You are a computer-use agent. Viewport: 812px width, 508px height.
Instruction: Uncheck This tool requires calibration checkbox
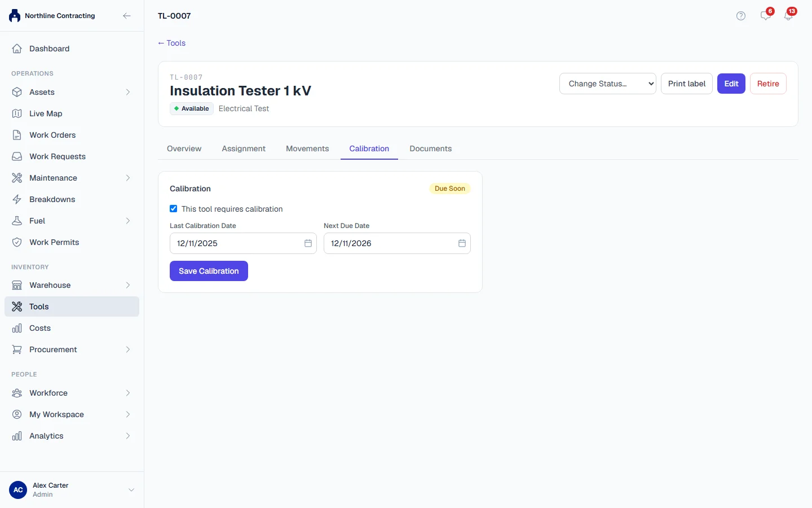pos(174,209)
